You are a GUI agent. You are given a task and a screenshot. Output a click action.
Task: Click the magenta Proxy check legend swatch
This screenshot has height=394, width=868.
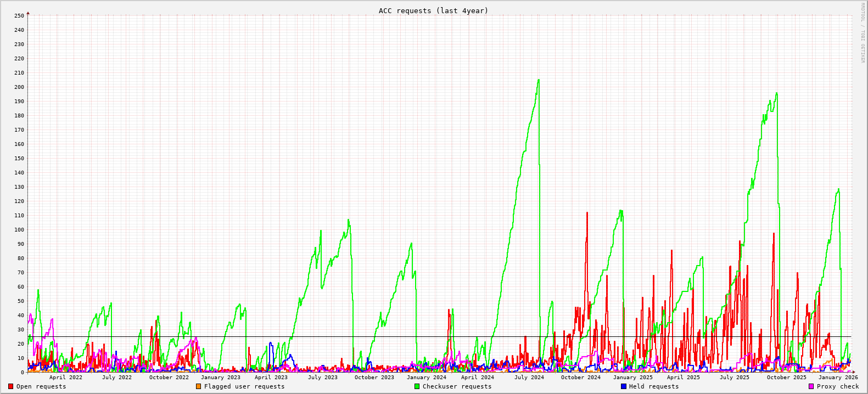[811, 386]
